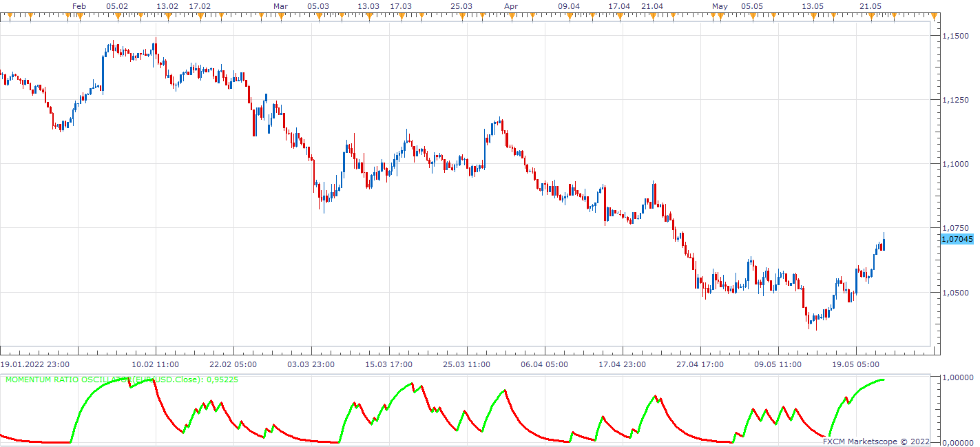This screenshot has width=980, height=447.
Task: Click the 1,1500 price scale label
Action: coord(955,36)
